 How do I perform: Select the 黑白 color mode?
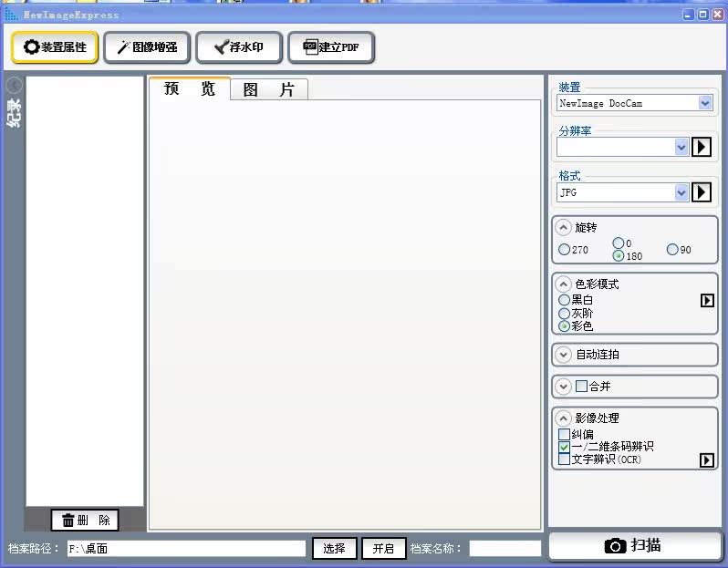point(564,300)
